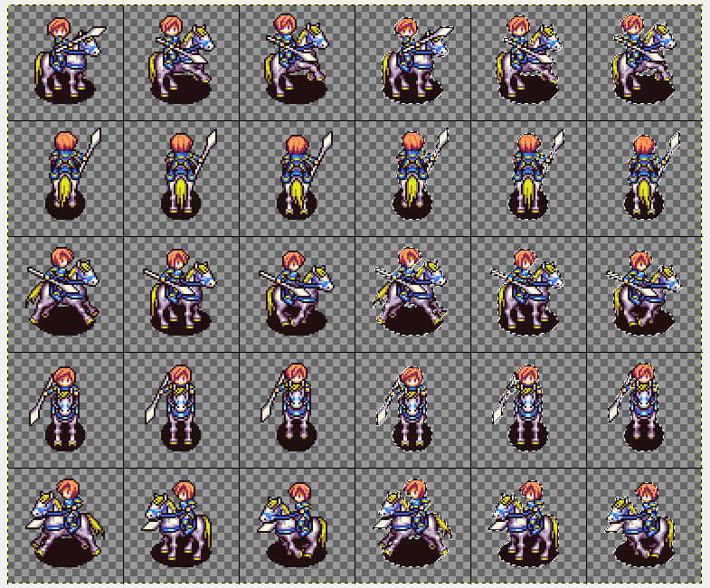710x588 pixels.
Task: Select first frame of top row right-facing knight
Action: [x=70, y=60]
